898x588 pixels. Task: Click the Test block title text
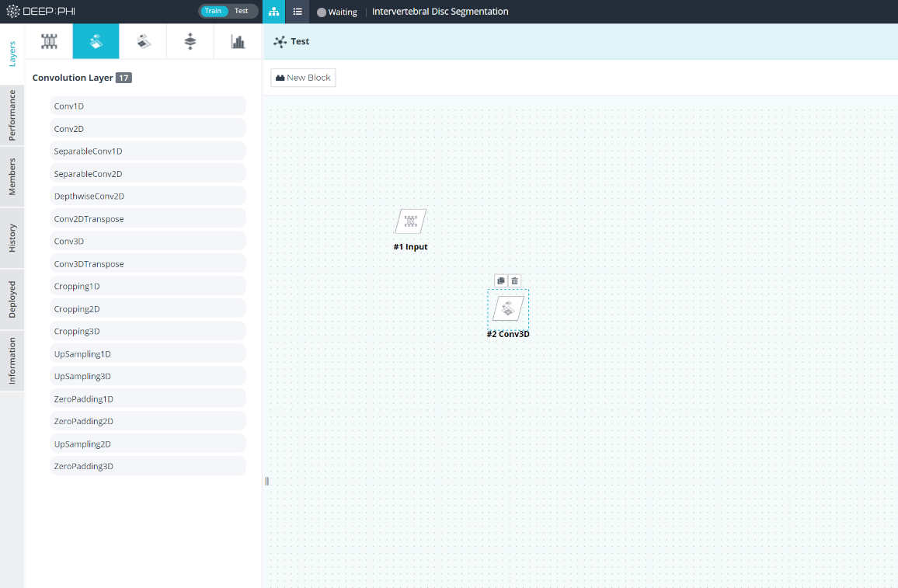[x=300, y=41]
